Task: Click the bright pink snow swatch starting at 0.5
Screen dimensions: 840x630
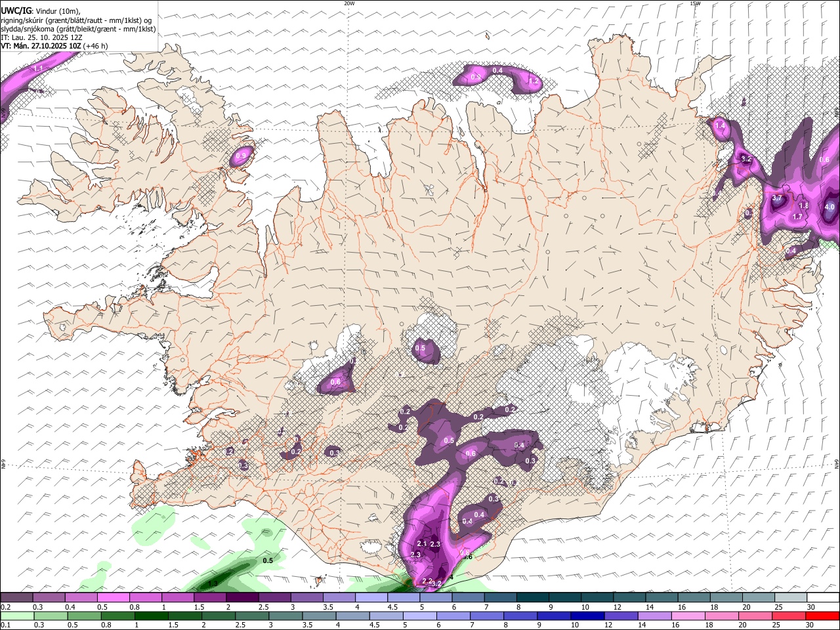Action: click(113, 597)
